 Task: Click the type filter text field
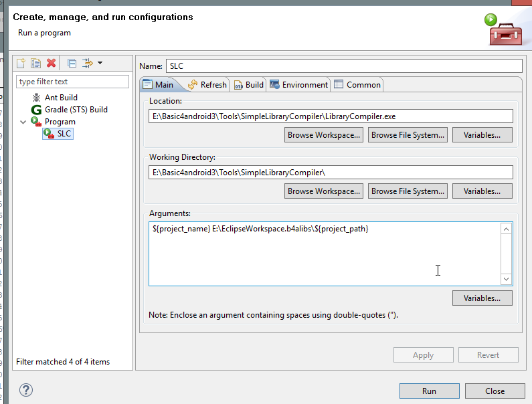73,82
